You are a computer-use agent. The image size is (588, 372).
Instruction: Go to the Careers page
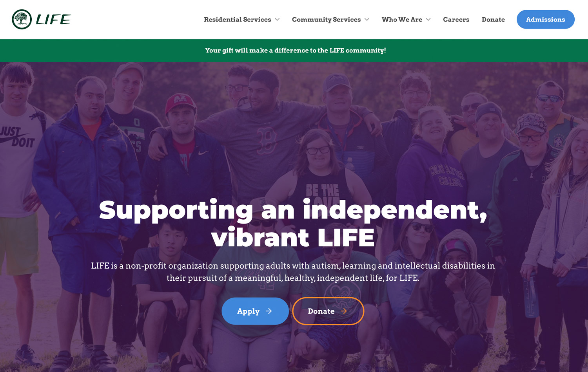click(456, 20)
